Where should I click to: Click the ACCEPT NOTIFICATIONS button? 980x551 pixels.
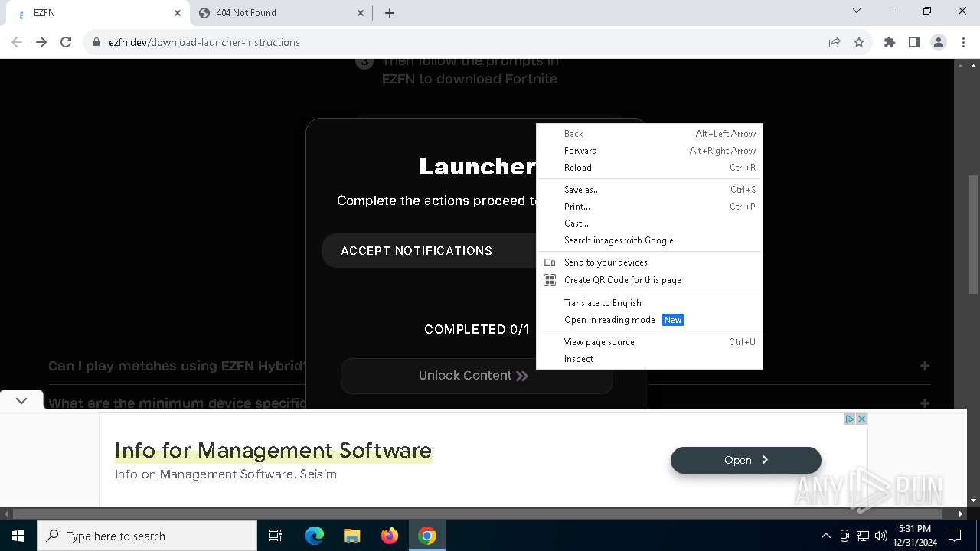(x=429, y=251)
